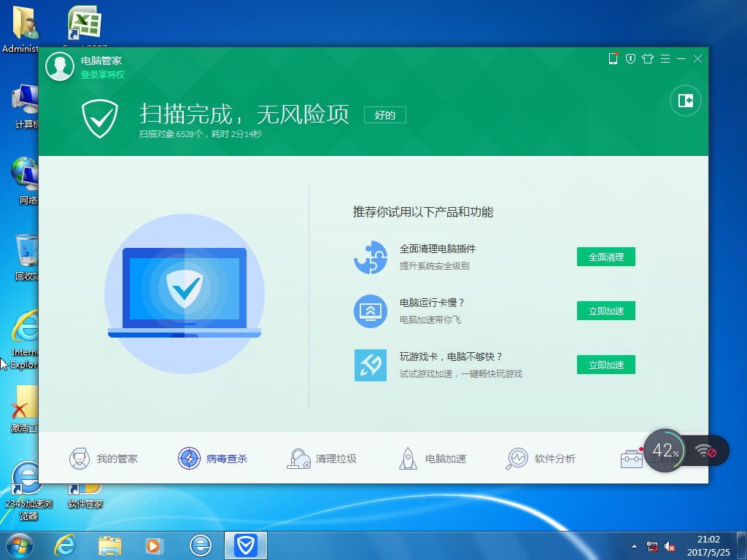Open the skin shirt icon

click(648, 58)
